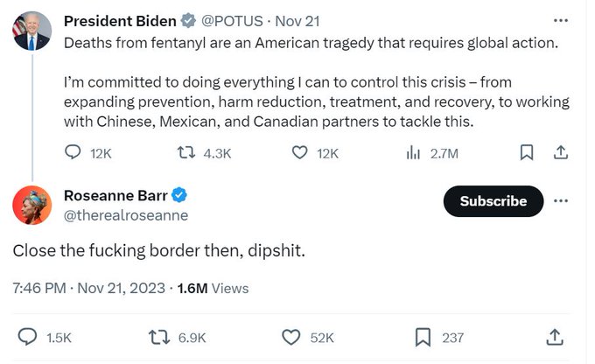Open the @therealroseanne profile handle
This screenshot has width=595, height=364.
coord(126,215)
